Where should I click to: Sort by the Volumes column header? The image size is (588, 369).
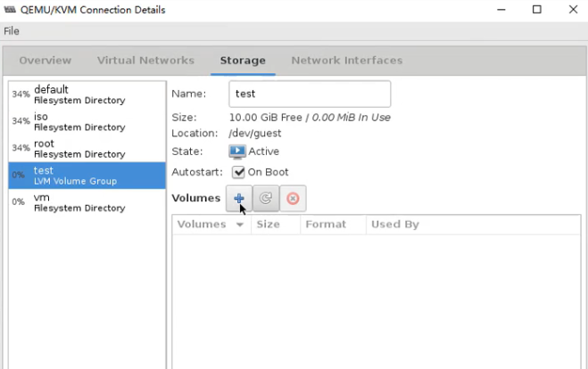[x=211, y=225]
